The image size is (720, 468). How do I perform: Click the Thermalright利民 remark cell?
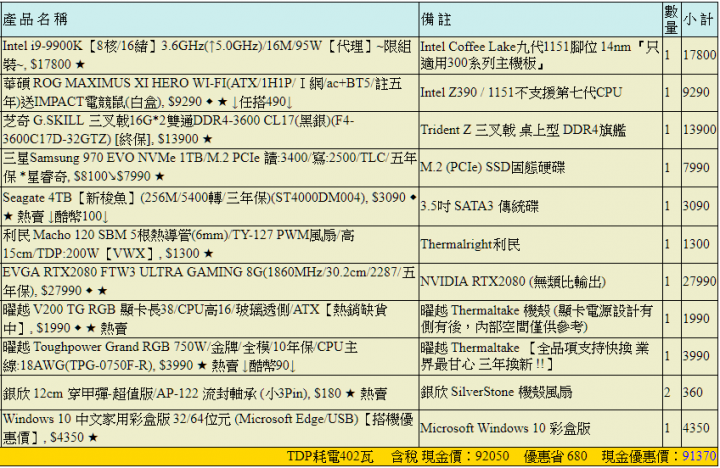pos(540,244)
